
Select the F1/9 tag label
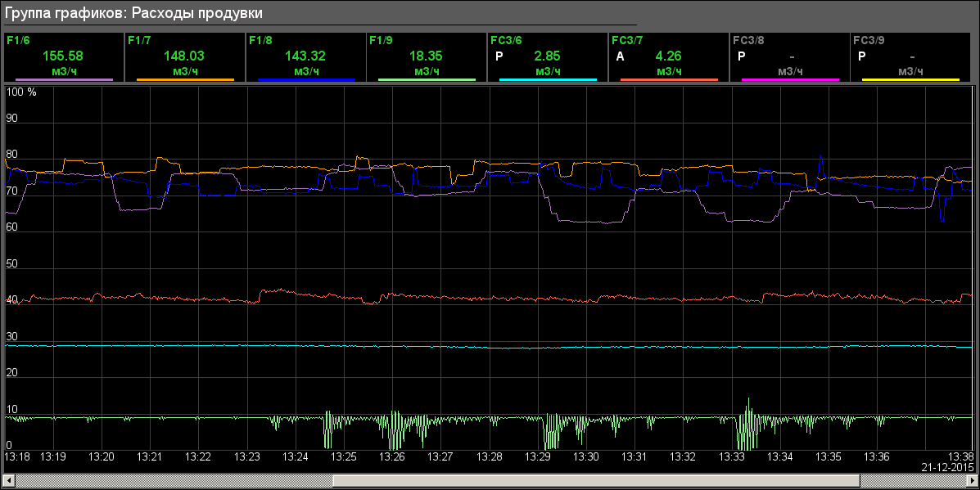coord(381,41)
